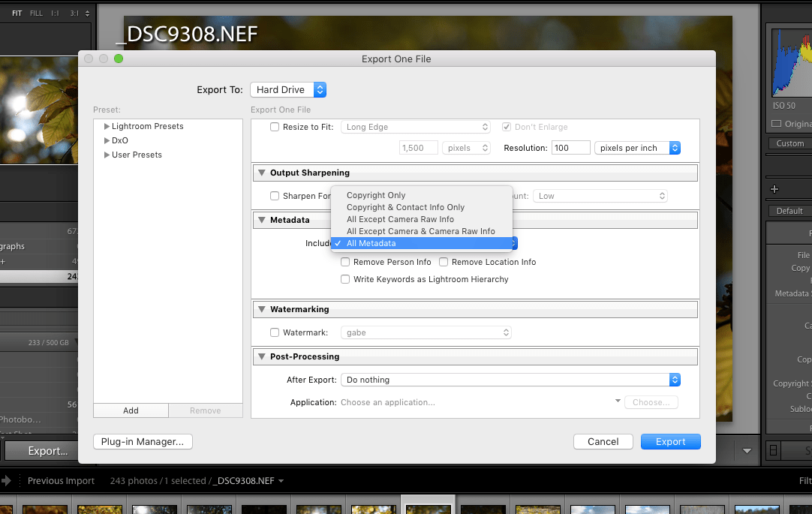Open the Plug-in Manager

(x=142, y=441)
